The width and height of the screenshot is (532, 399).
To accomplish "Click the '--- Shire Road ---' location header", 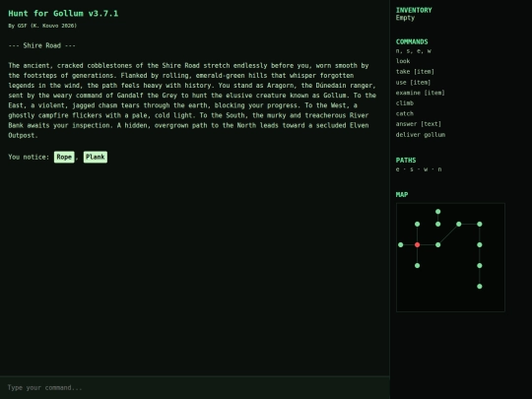I will 41,45.
